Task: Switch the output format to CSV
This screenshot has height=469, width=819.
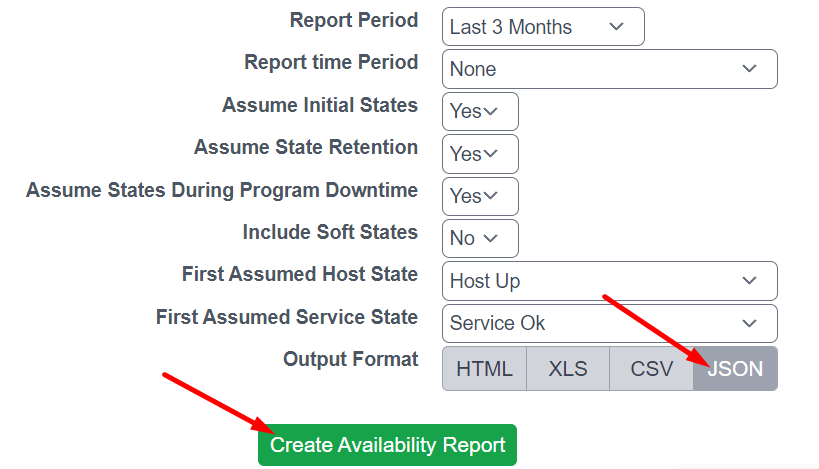Action: coord(651,369)
